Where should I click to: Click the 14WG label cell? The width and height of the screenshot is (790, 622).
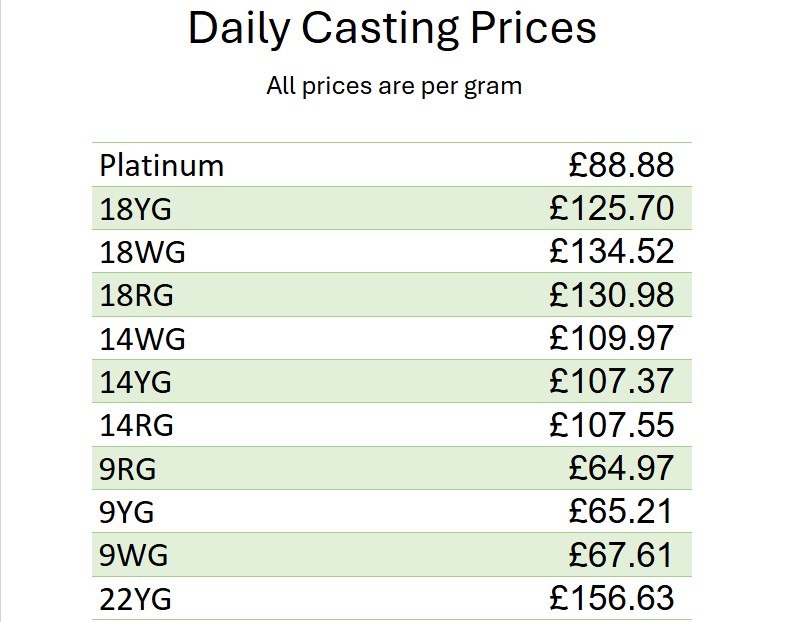click(x=142, y=339)
